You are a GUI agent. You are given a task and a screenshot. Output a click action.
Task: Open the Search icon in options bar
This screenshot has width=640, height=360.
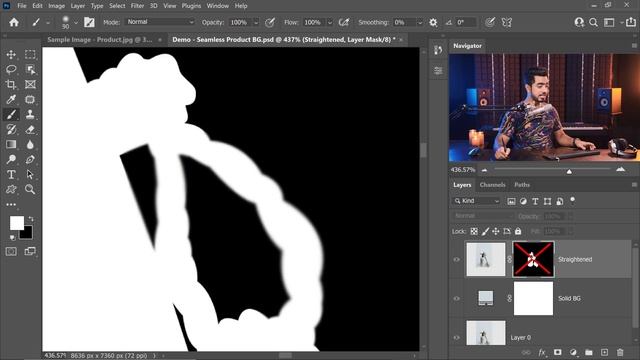tap(593, 22)
